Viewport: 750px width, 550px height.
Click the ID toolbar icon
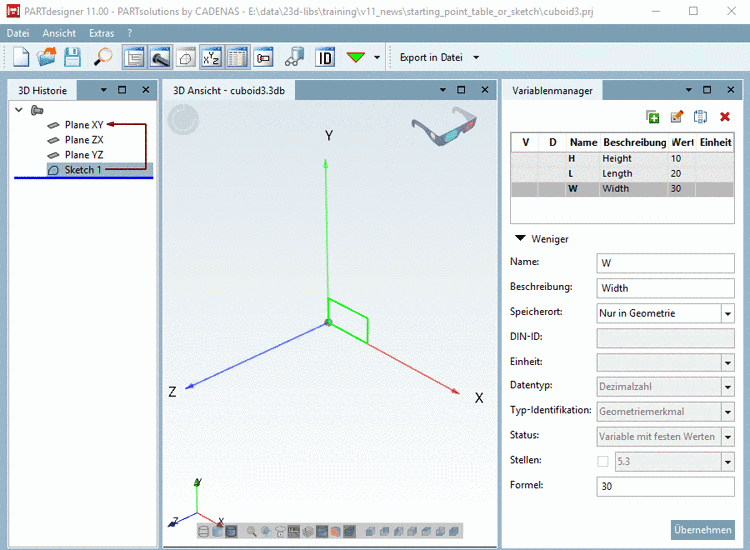tap(325, 58)
